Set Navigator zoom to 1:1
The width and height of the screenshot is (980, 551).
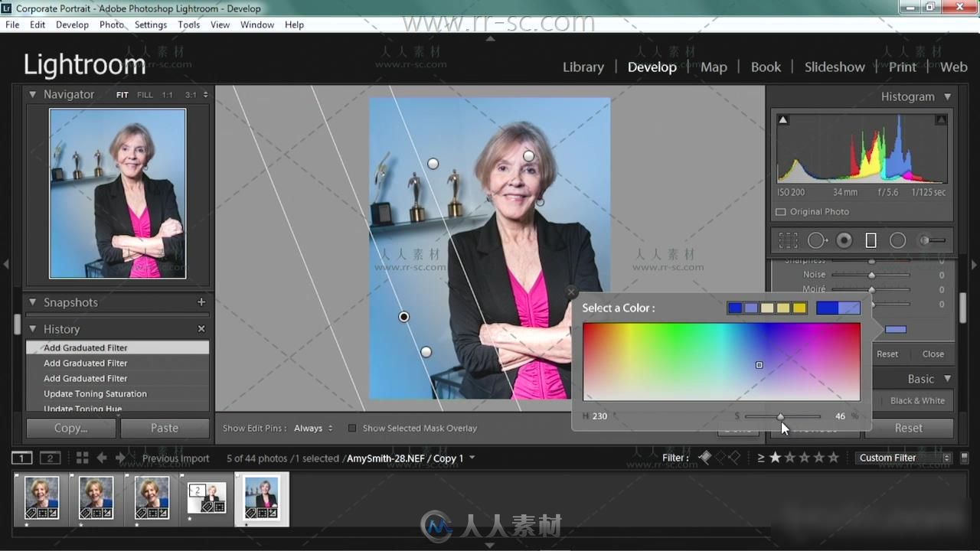[x=167, y=95]
